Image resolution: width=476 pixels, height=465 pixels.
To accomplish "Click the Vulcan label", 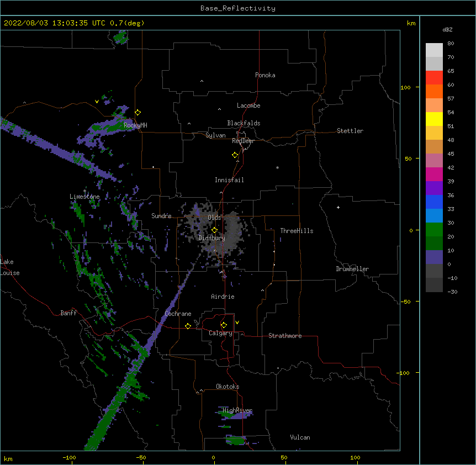I will (300, 437).
